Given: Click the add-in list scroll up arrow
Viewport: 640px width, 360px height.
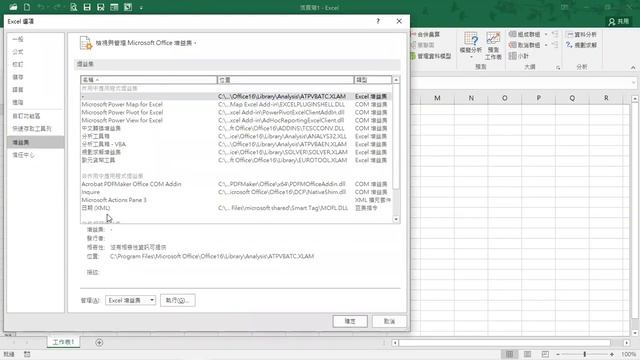Looking at the screenshot, I should pyautogui.click(x=396, y=80).
